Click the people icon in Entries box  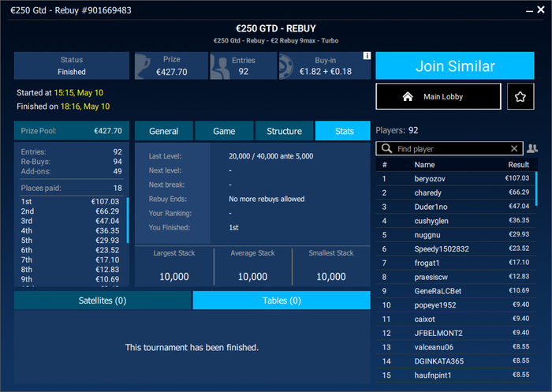(219, 66)
